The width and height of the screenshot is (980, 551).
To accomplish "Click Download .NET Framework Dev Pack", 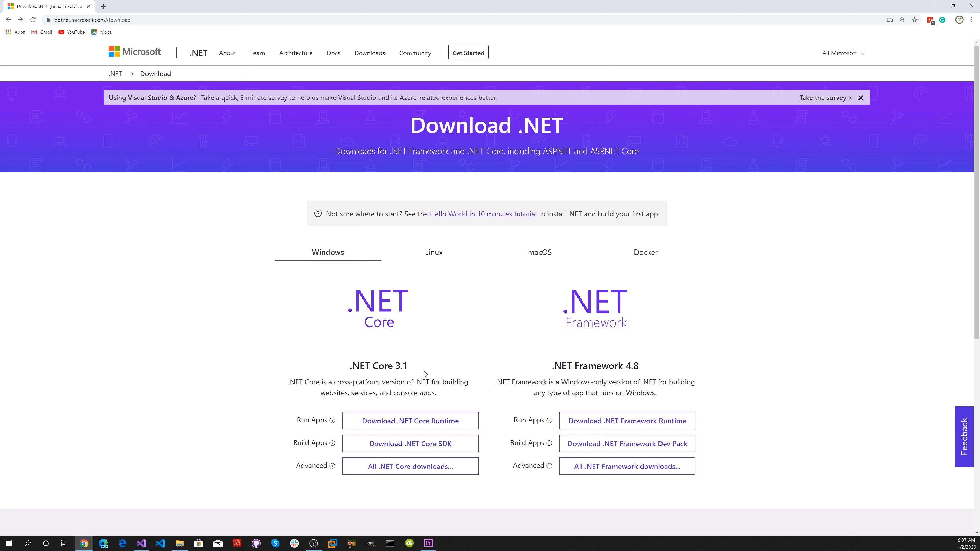I will (627, 443).
